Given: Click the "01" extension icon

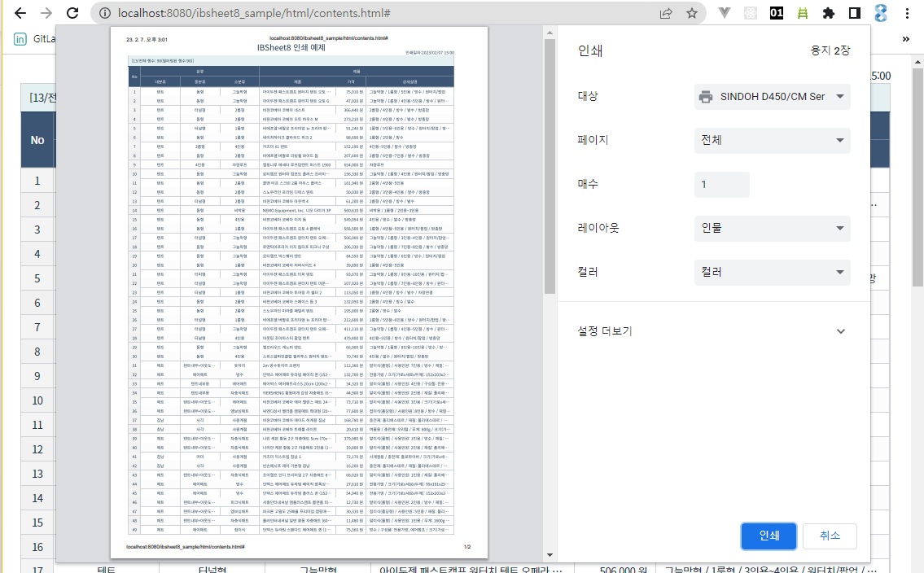Looking at the screenshot, I should pos(775,13).
